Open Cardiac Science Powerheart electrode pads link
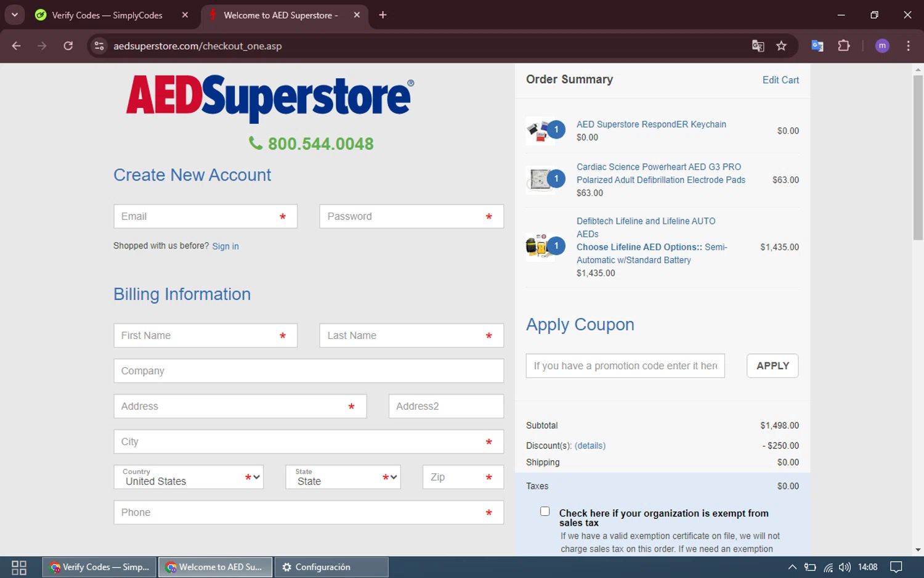The height and width of the screenshot is (578, 924). click(661, 173)
